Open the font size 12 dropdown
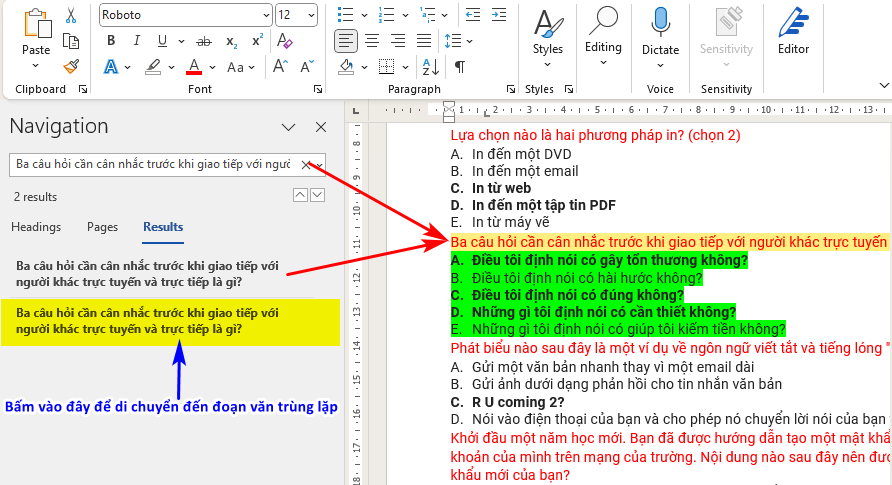 coord(311,15)
